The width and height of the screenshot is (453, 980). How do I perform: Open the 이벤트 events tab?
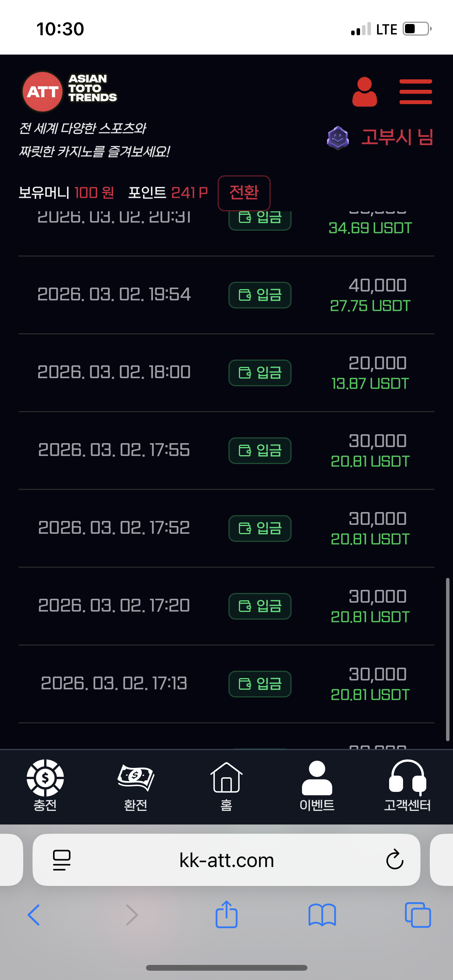click(317, 786)
